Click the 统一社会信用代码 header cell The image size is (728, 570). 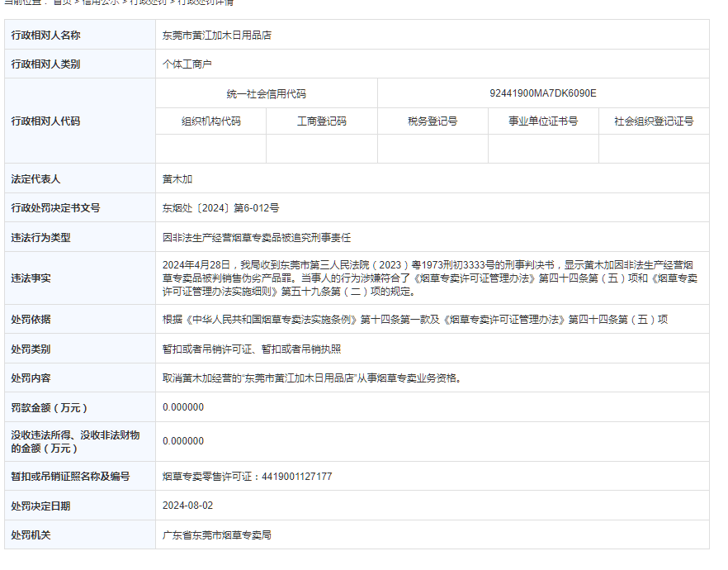[267, 93]
